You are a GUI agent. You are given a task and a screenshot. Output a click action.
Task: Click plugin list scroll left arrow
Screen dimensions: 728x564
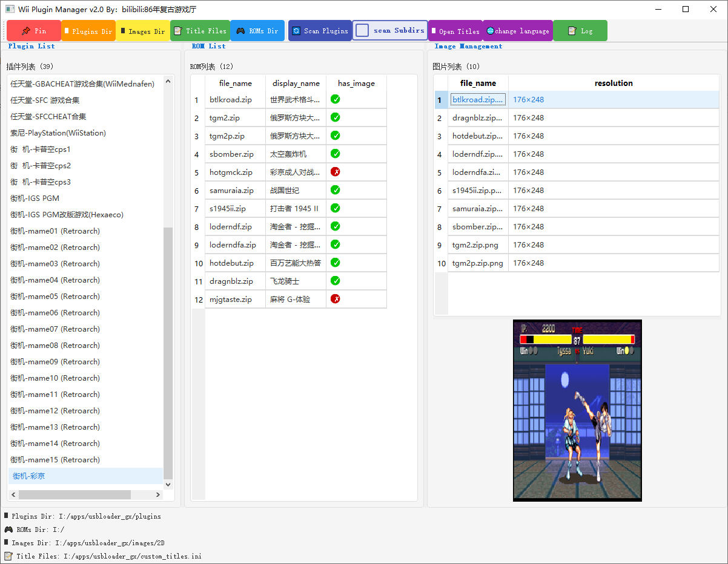13,494
